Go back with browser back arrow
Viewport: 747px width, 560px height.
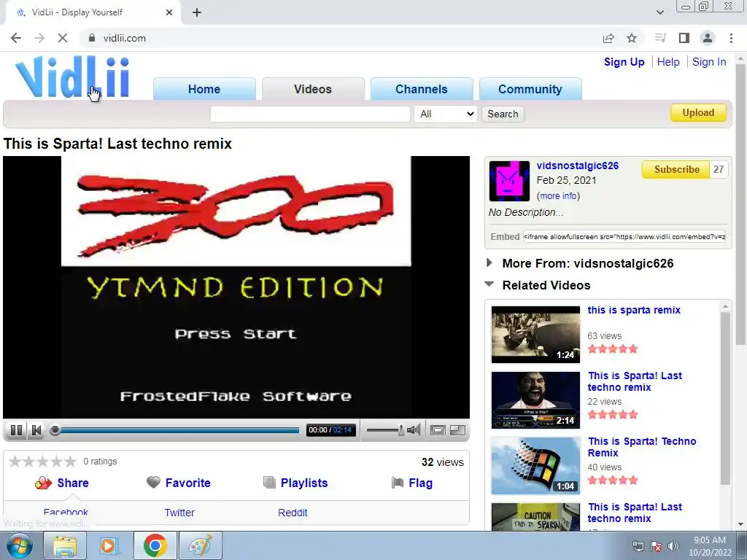click(16, 38)
